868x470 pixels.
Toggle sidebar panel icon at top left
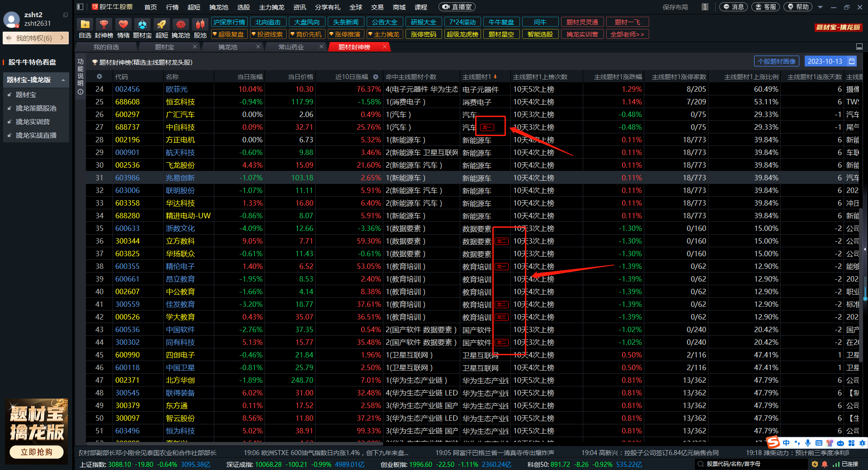[x=80, y=7]
